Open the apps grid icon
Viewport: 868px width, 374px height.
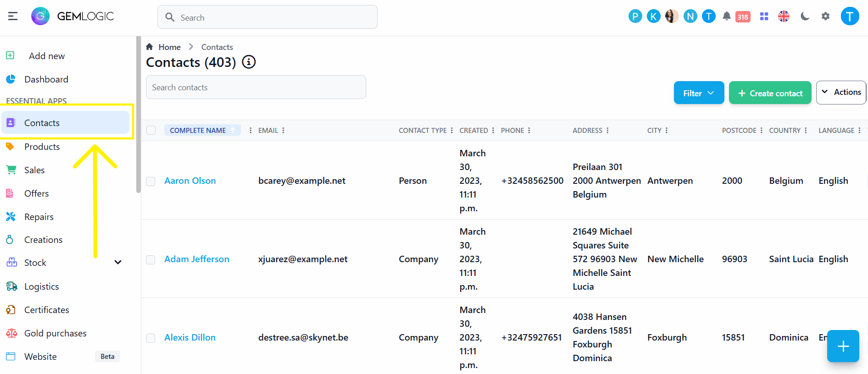click(764, 16)
